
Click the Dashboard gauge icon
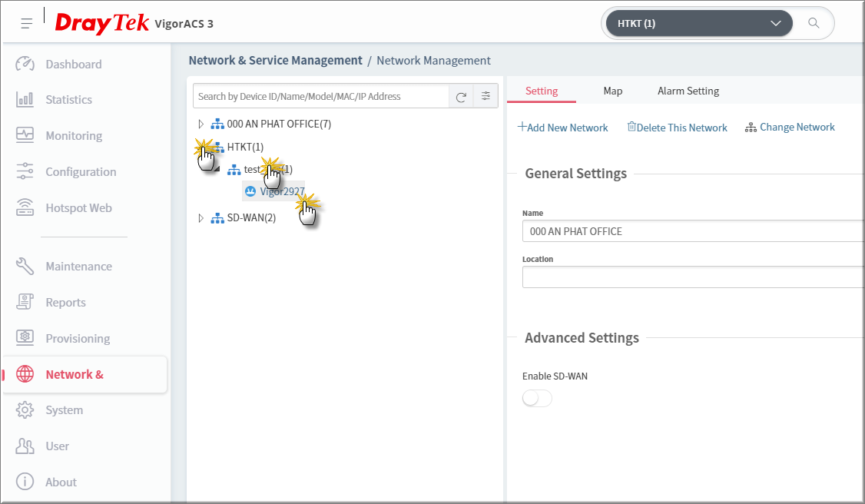pyautogui.click(x=25, y=64)
